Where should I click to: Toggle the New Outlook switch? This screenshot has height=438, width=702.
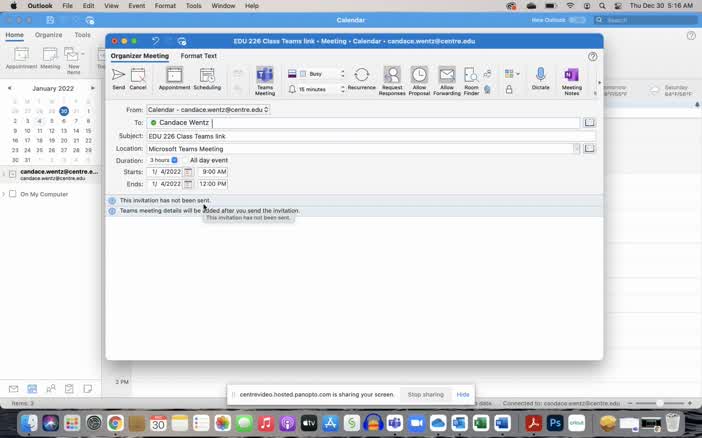[578, 20]
